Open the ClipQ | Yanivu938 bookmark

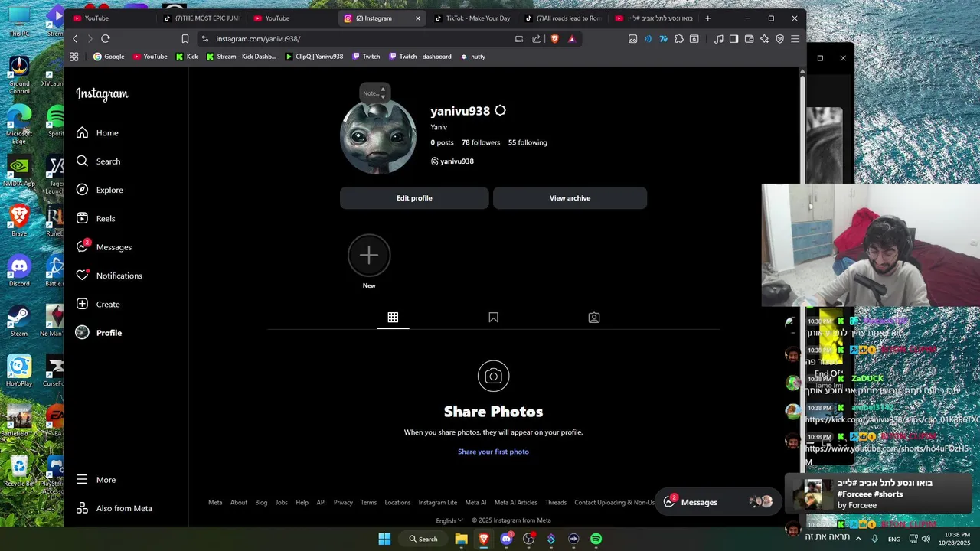314,57
